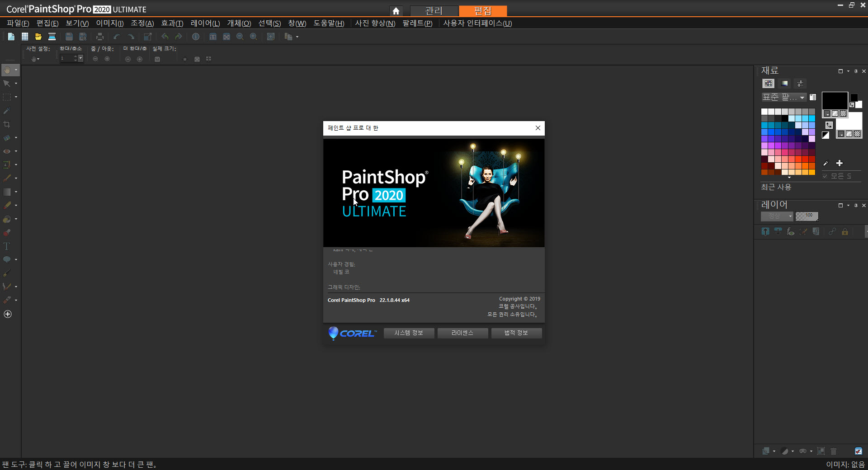The height and width of the screenshot is (470, 868).
Task: Select the Crop tool
Action: pos(7,124)
